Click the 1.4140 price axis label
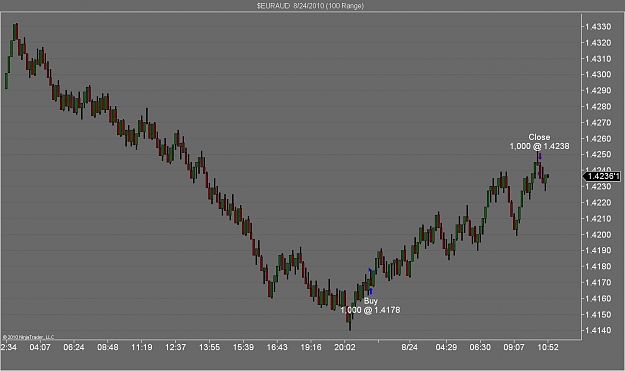The image size is (625, 371). (x=597, y=330)
